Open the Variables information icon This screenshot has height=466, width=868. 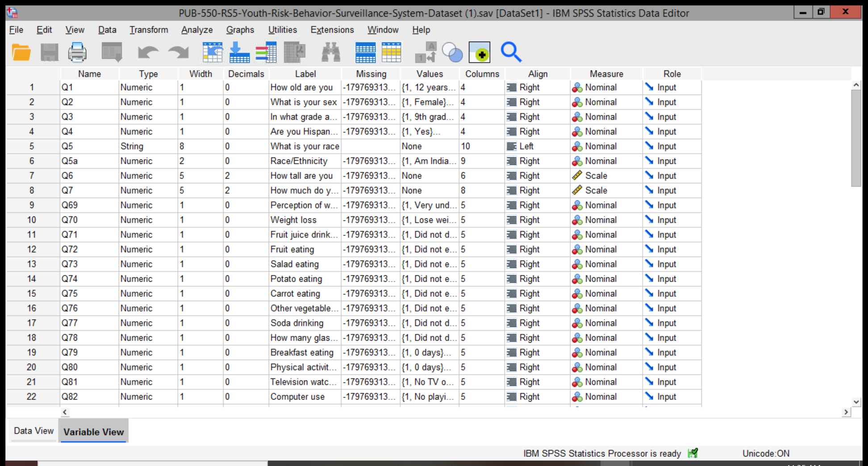(x=265, y=52)
